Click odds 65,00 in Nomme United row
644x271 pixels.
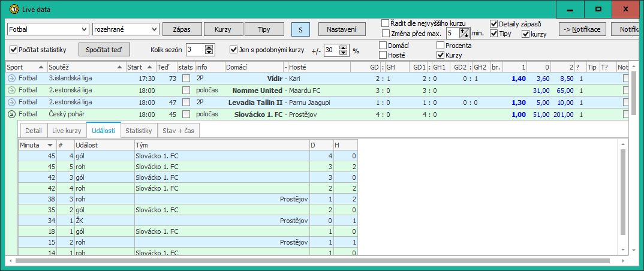click(566, 91)
